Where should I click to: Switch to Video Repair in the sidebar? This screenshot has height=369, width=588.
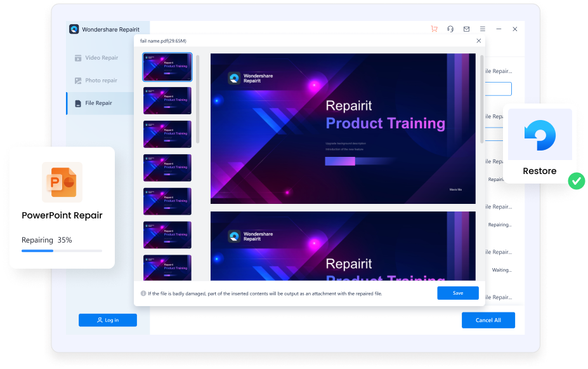coord(100,58)
